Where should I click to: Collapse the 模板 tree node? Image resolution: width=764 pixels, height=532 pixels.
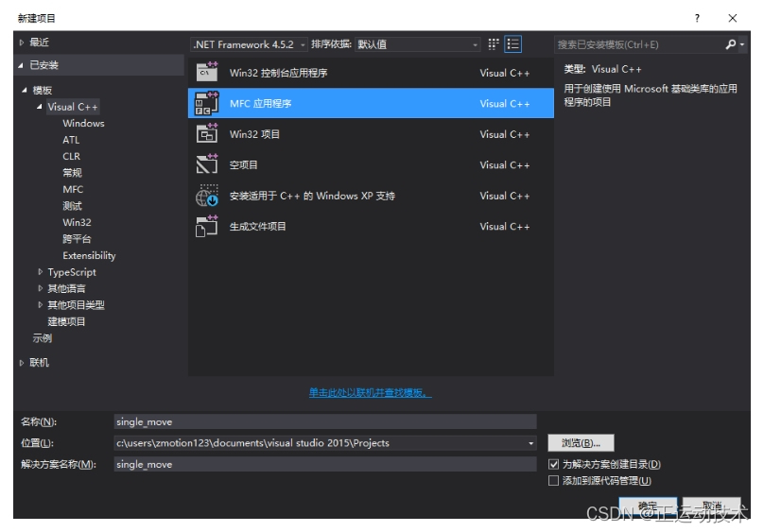tap(25, 90)
